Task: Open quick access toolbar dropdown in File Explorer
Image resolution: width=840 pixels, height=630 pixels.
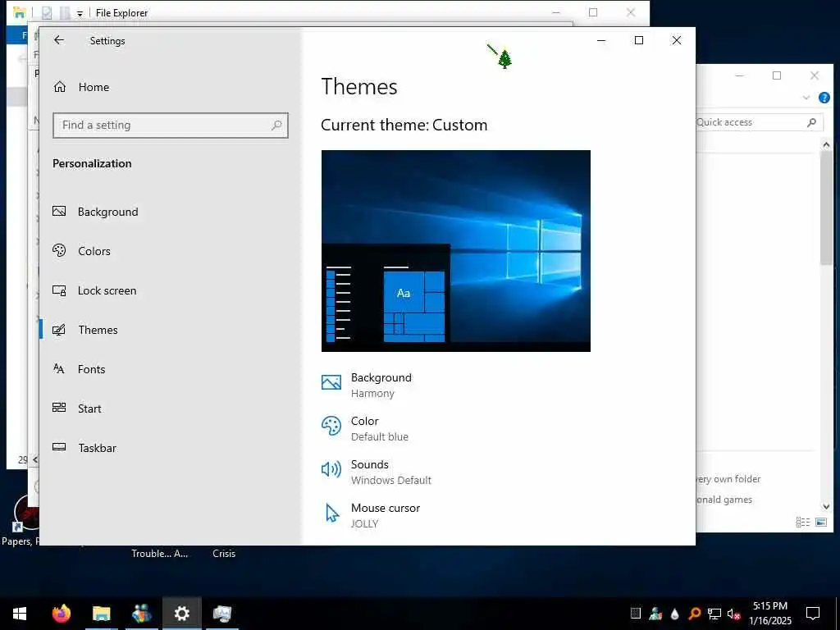Action: pyautogui.click(x=80, y=13)
